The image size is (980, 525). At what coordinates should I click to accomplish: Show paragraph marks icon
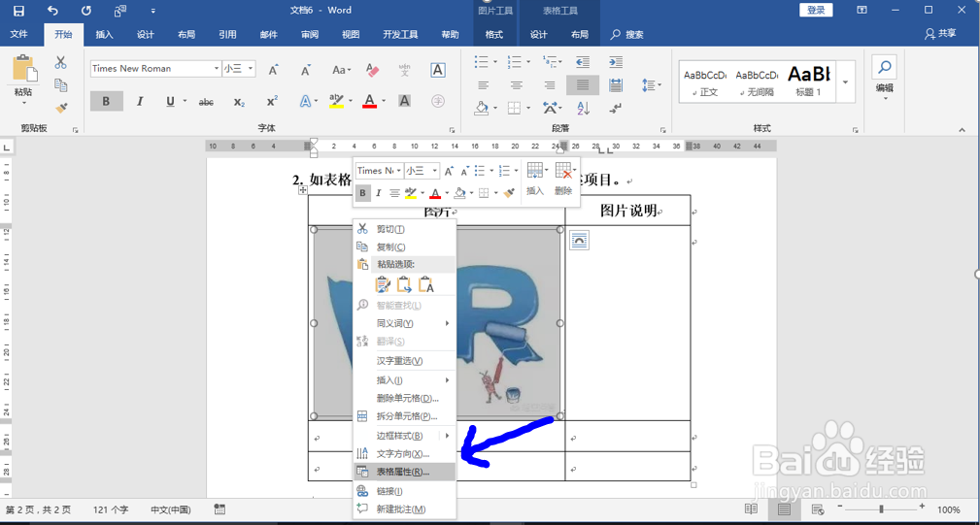616,108
